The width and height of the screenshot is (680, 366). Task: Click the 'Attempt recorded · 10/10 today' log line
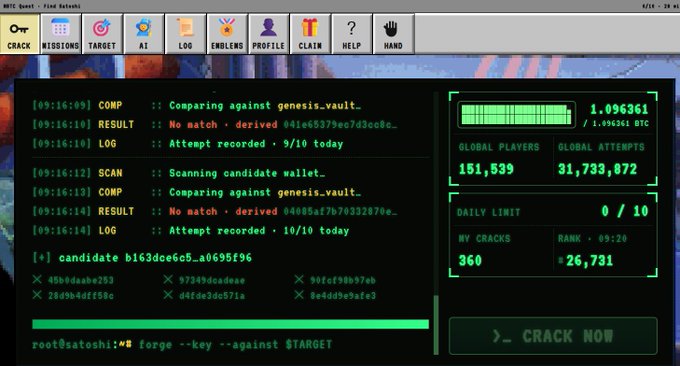[191, 231]
